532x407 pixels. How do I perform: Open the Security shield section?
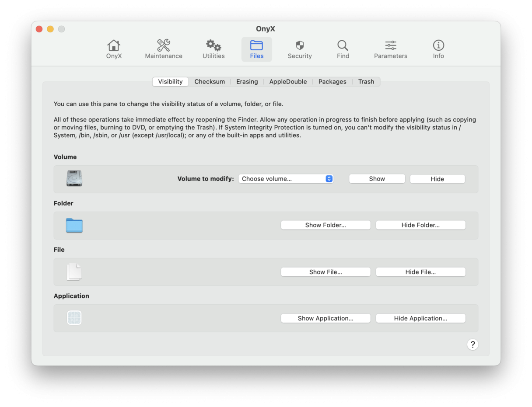click(300, 48)
